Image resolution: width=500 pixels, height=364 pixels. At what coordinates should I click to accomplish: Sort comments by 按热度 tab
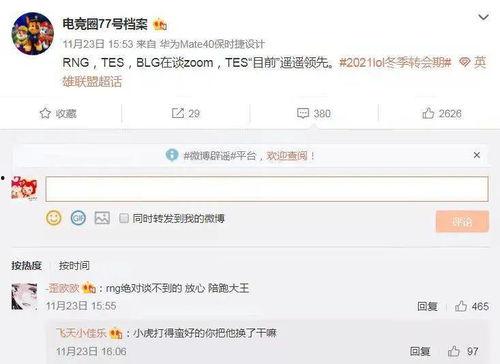point(26,265)
